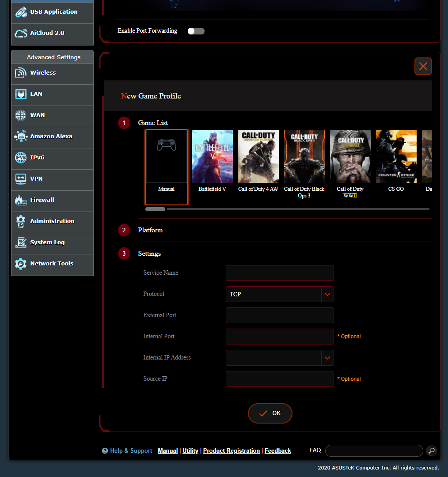Select Call of Duty WWII thumbnail
This screenshot has width=448, height=477.
pos(350,156)
